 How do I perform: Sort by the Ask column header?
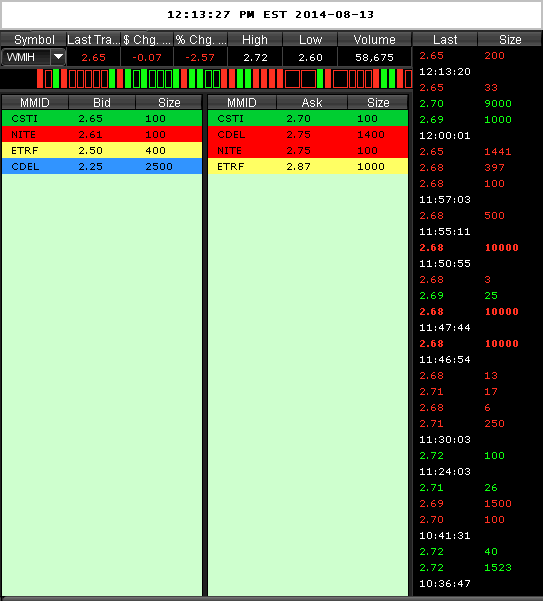click(x=312, y=102)
